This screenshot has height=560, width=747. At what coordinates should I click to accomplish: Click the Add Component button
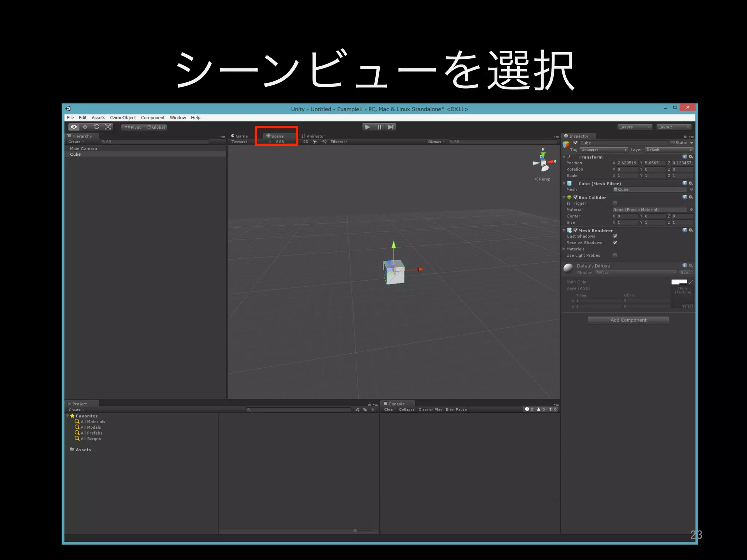click(x=628, y=320)
